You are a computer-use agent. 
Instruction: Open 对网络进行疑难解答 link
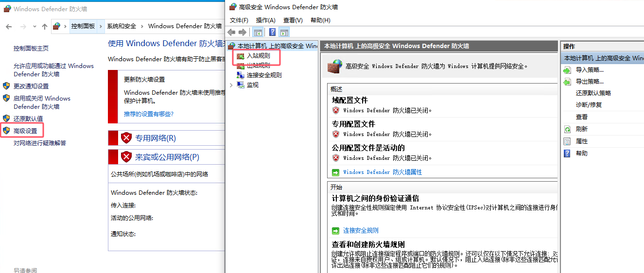(40, 143)
